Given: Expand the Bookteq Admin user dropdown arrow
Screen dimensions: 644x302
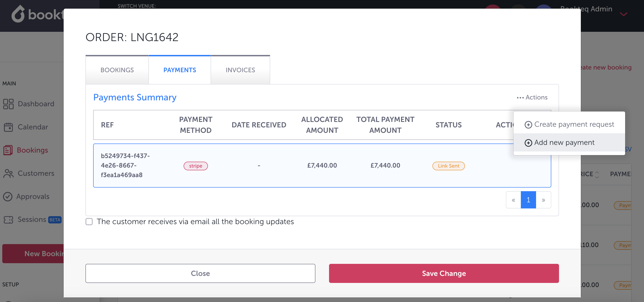Looking at the screenshot, I should (623, 14).
